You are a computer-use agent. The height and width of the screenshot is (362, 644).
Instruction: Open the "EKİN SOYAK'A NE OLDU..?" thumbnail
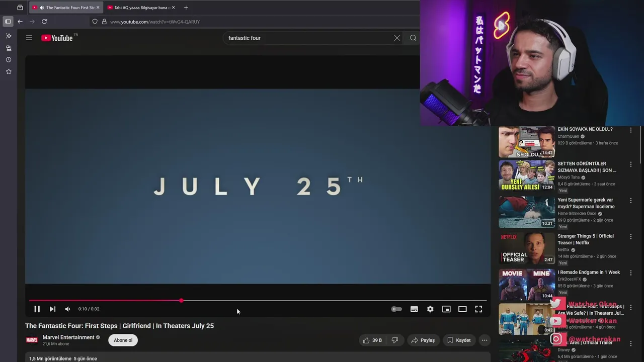point(527,142)
